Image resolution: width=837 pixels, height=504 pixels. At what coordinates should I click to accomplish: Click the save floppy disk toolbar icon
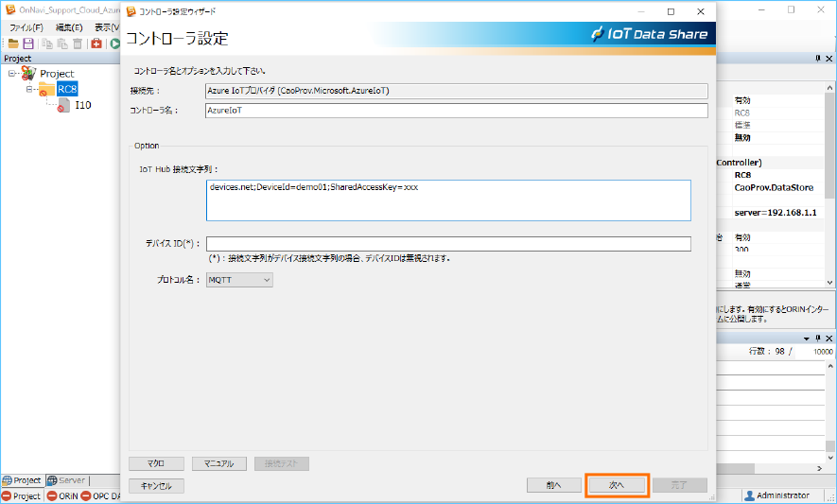[28, 43]
